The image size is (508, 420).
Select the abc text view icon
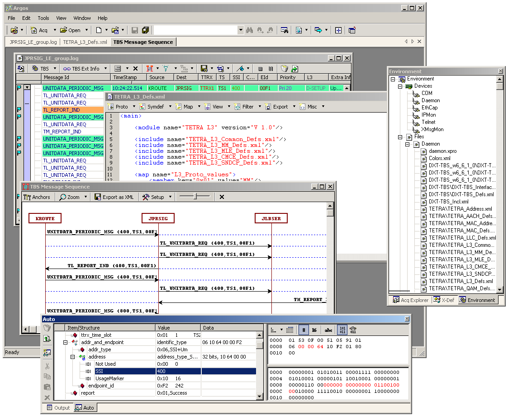(328, 330)
